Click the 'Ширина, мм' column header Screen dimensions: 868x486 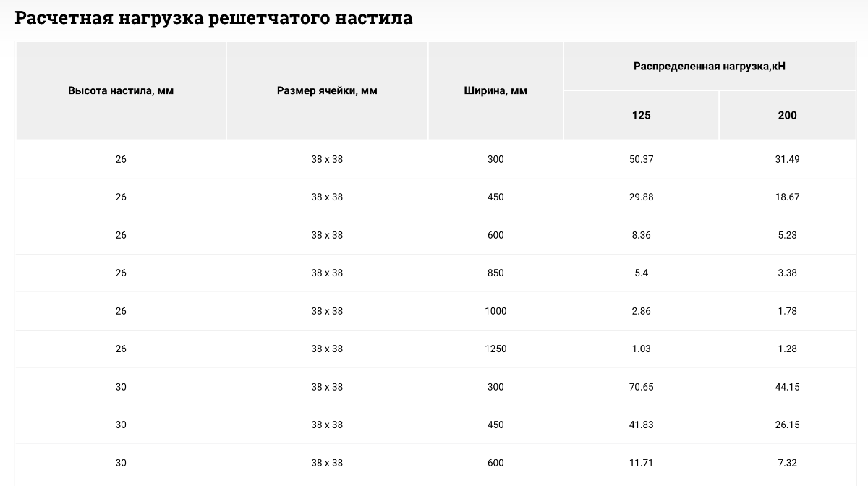coord(495,91)
